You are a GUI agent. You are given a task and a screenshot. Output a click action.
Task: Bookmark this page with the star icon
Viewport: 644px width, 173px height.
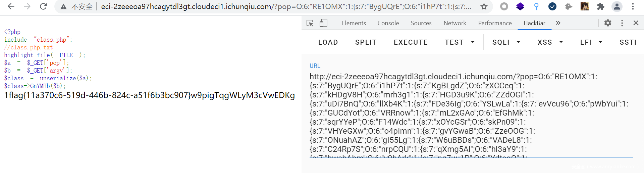[484, 6]
